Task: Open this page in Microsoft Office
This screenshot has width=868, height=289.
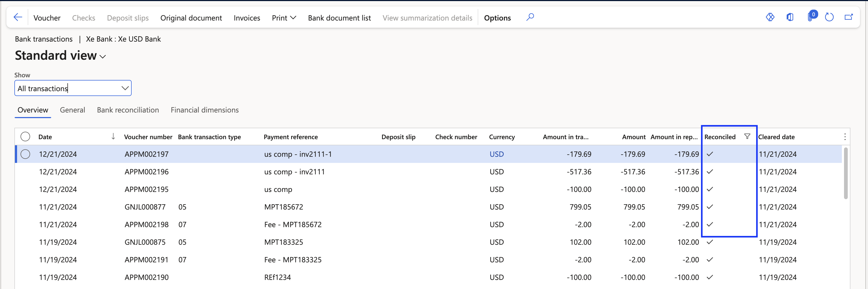Action: [x=790, y=17]
